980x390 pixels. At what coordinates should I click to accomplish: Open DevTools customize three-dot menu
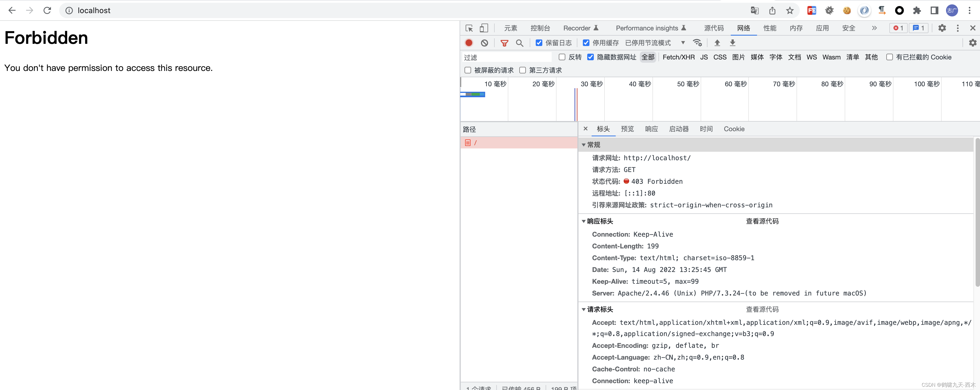(958, 28)
